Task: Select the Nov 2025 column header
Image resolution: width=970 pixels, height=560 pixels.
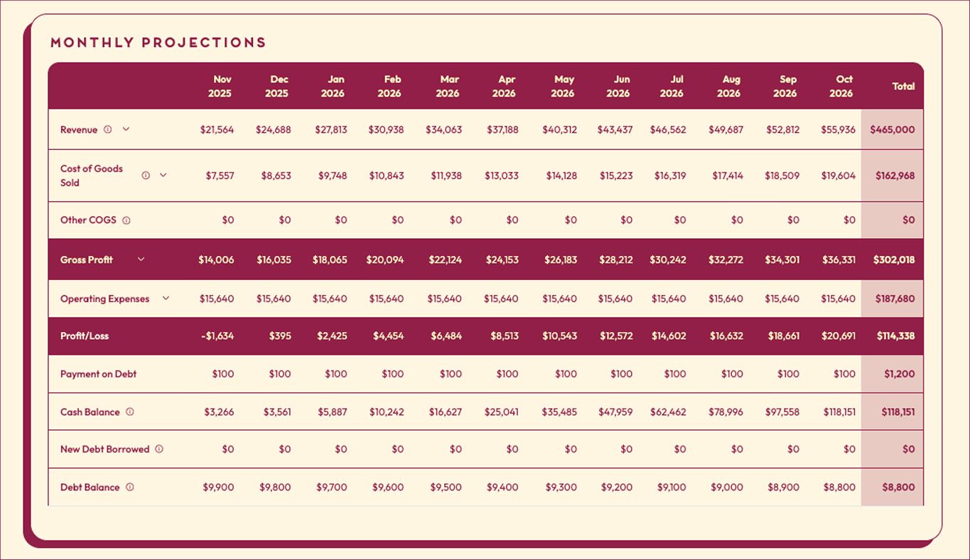Action: point(220,86)
